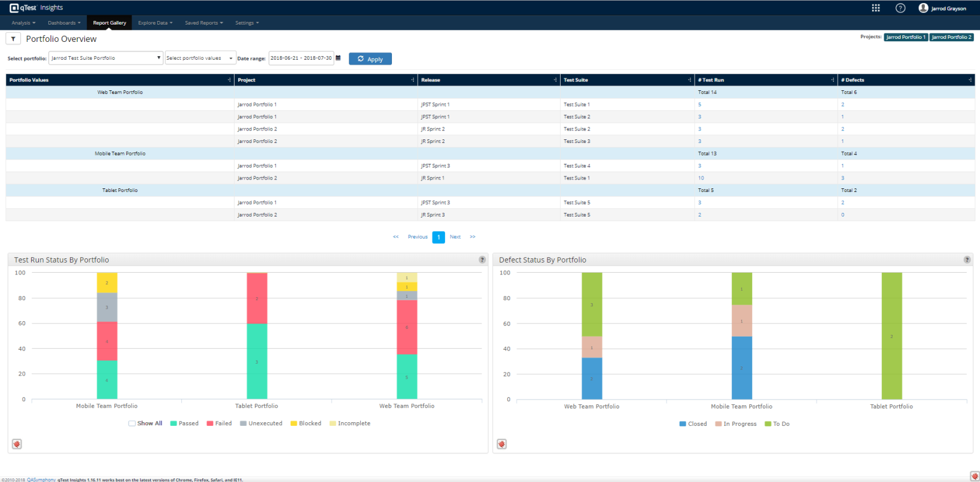Open help via the question mark icon
The height and width of the screenshot is (482, 980).
(900, 8)
